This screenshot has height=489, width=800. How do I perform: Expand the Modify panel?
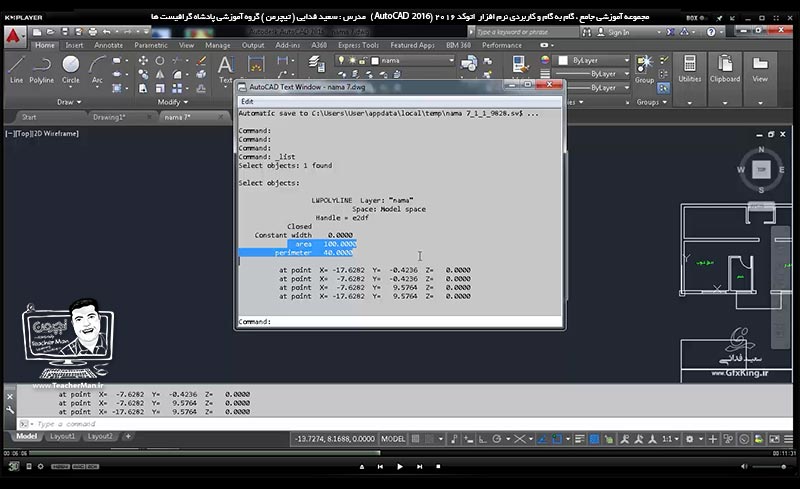pos(172,102)
